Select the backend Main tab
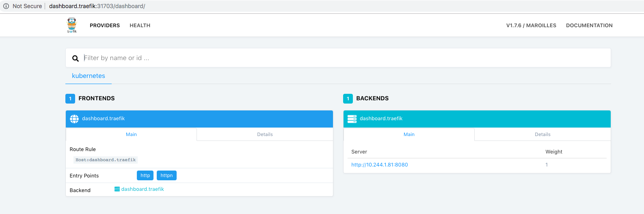Viewport: 644px width, 214px height. point(409,134)
